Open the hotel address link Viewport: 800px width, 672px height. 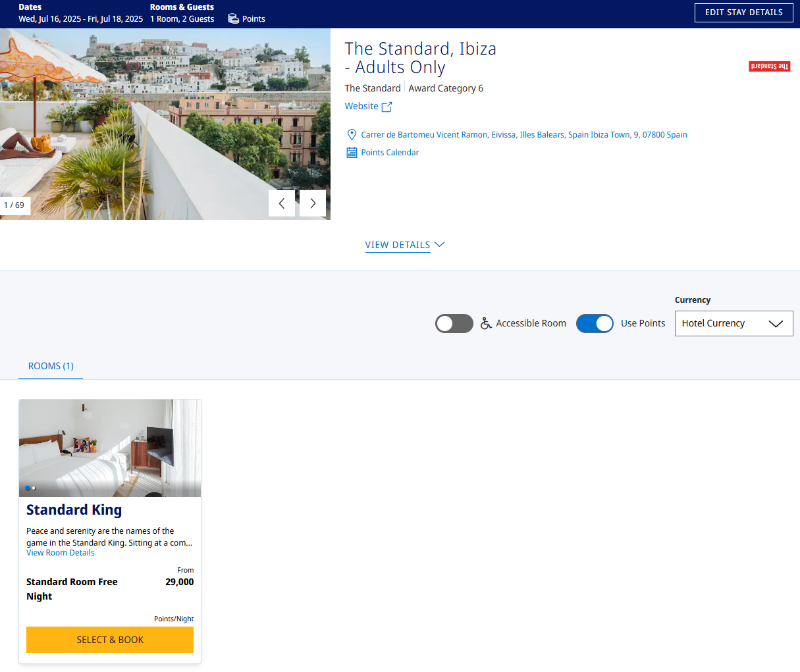[x=524, y=135]
